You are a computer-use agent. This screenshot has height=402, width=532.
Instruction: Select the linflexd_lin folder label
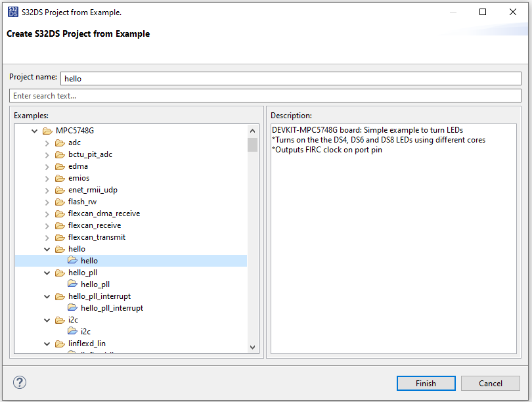[87, 344]
